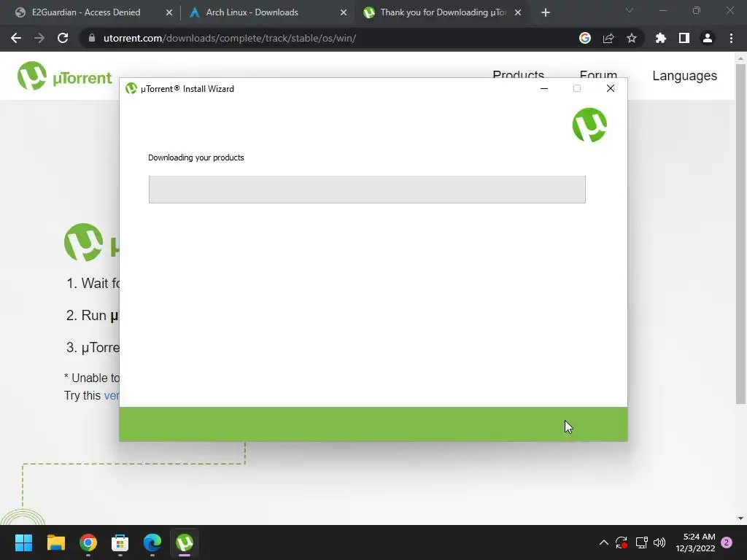Minimize the µTorrent Install Wizard

click(x=544, y=88)
